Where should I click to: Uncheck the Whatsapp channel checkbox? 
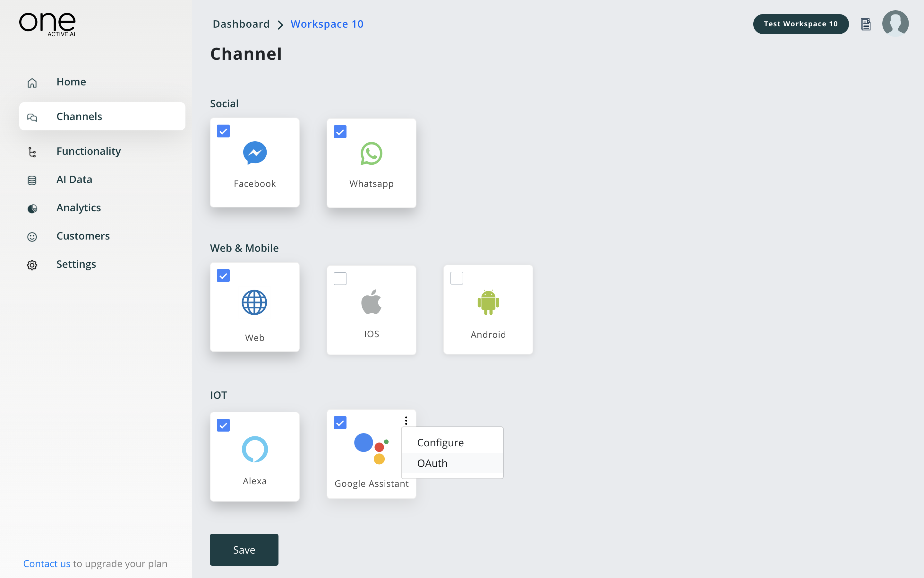coord(340,132)
